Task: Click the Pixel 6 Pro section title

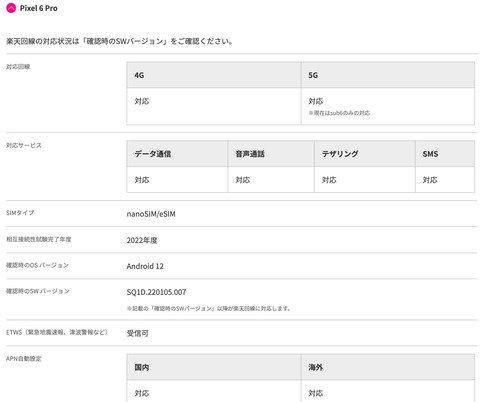Action: click(x=38, y=8)
